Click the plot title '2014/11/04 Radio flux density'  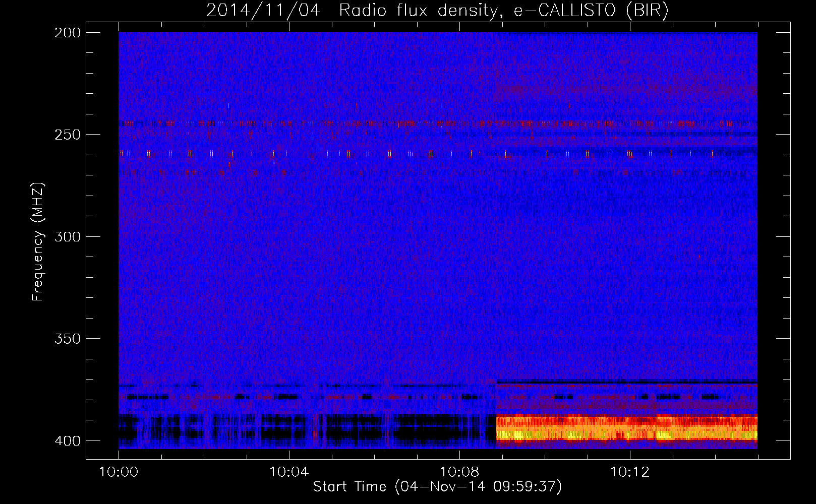click(x=437, y=10)
